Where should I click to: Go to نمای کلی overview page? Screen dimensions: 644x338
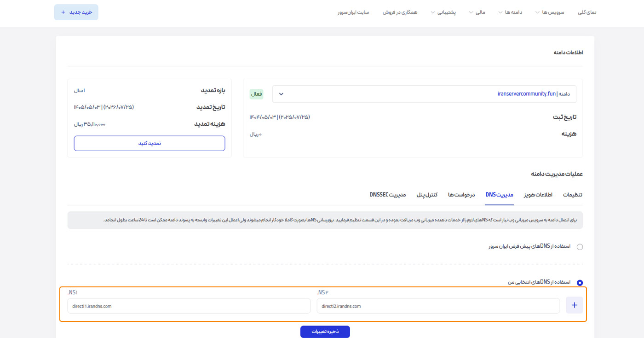tap(587, 12)
